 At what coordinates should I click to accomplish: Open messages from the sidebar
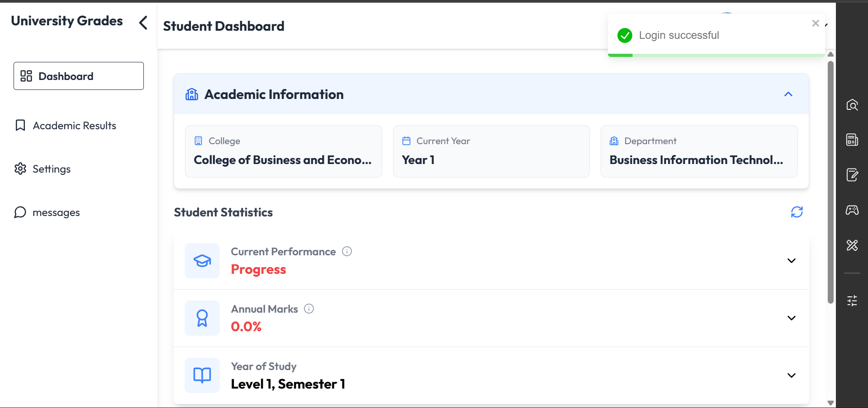[47, 212]
